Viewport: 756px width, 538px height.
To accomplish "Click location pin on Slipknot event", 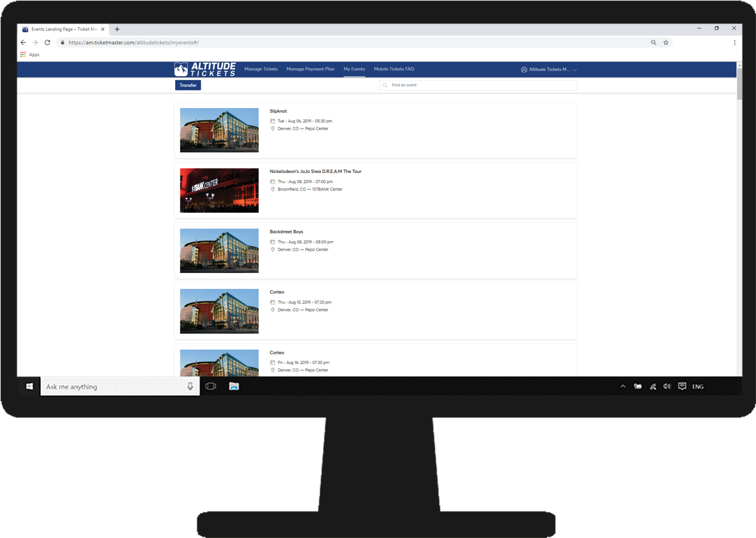I will pyautogui.click(x=272, y=129).
